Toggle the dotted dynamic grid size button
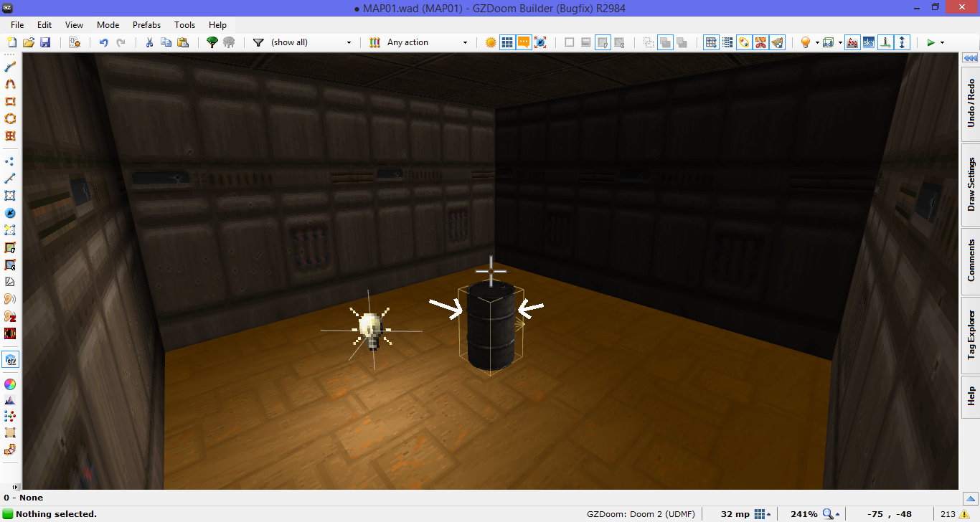980x522 pixels. pos(727,42)
